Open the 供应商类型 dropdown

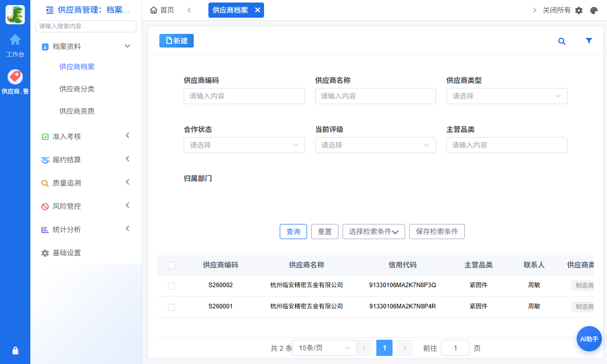[x=507, y=96]
